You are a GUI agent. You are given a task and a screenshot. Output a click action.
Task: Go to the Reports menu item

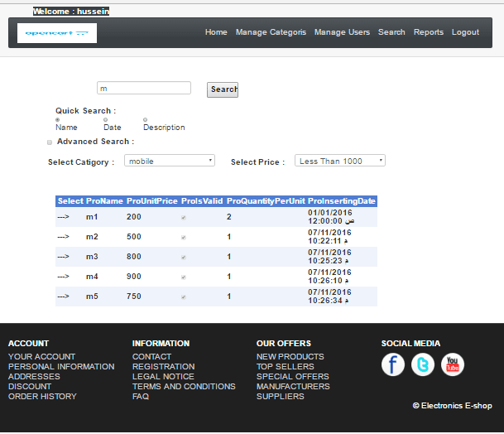(x=429, y=32)
